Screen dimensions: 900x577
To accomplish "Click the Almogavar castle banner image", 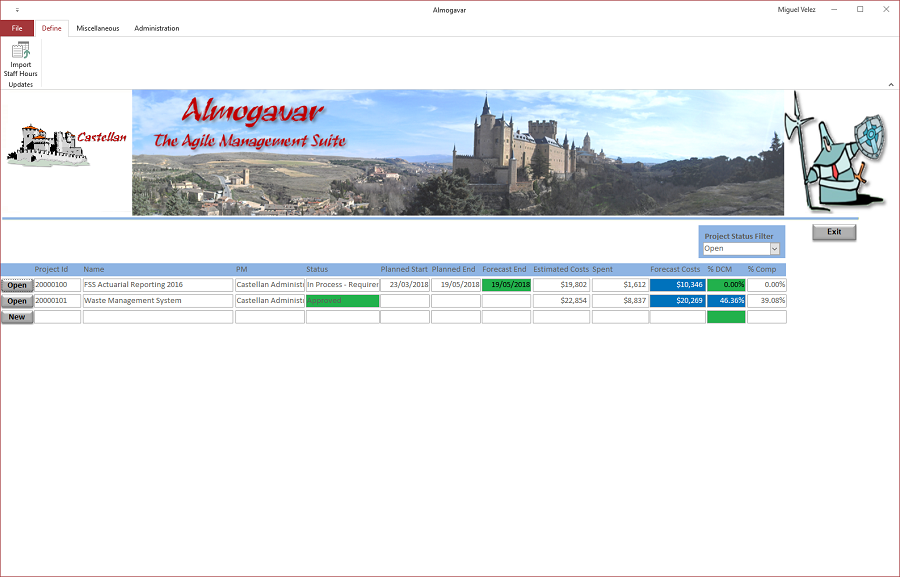I will point(458,153).
